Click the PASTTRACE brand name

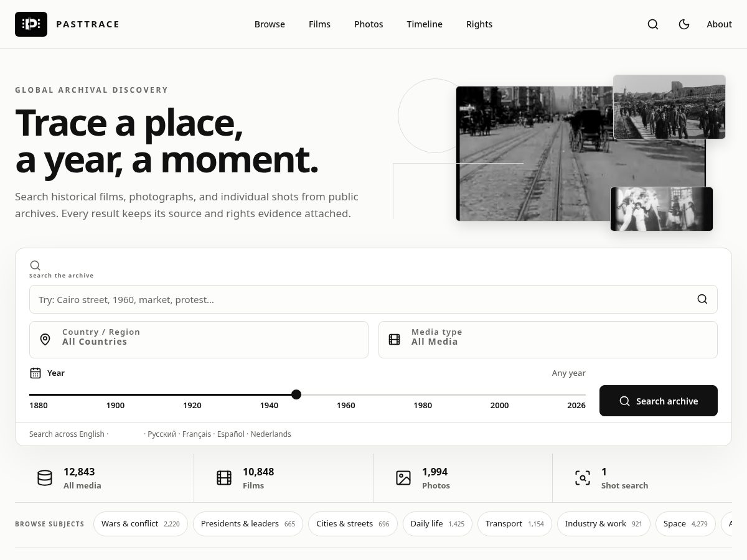[88, 24]
